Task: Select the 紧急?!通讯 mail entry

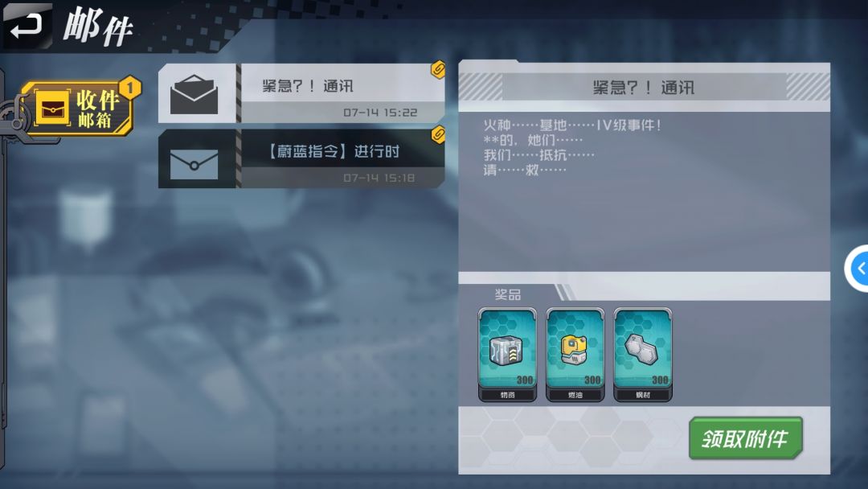Action: click(x=301, y=93)
